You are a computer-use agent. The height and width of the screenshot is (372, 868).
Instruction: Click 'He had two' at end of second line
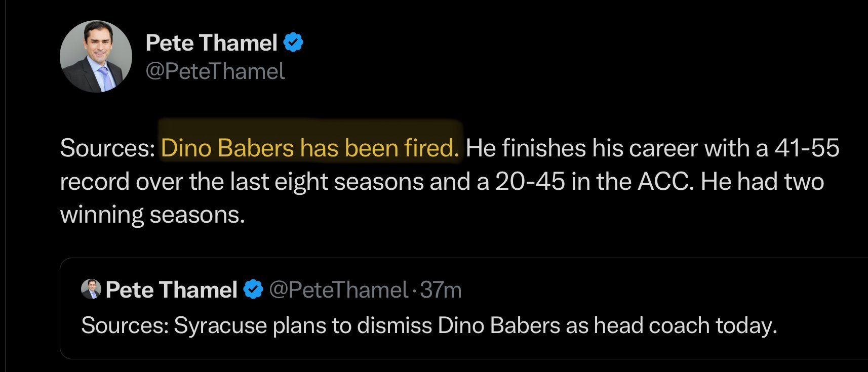(762, 182)
